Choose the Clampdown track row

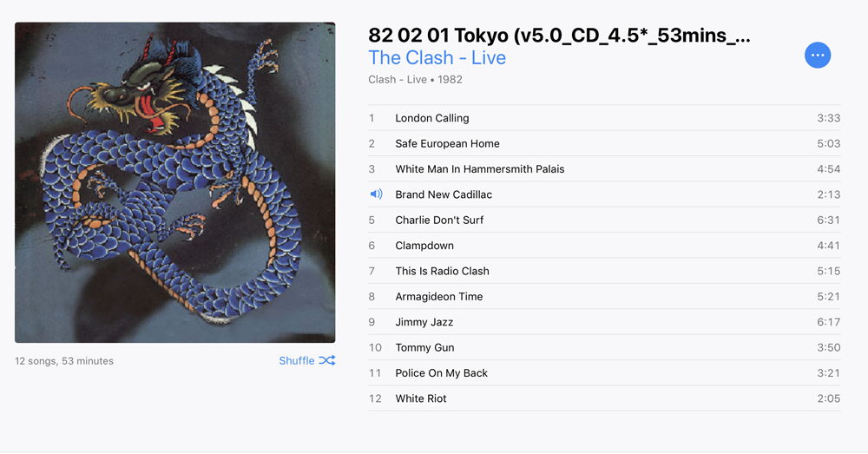[x=604, y=246]
